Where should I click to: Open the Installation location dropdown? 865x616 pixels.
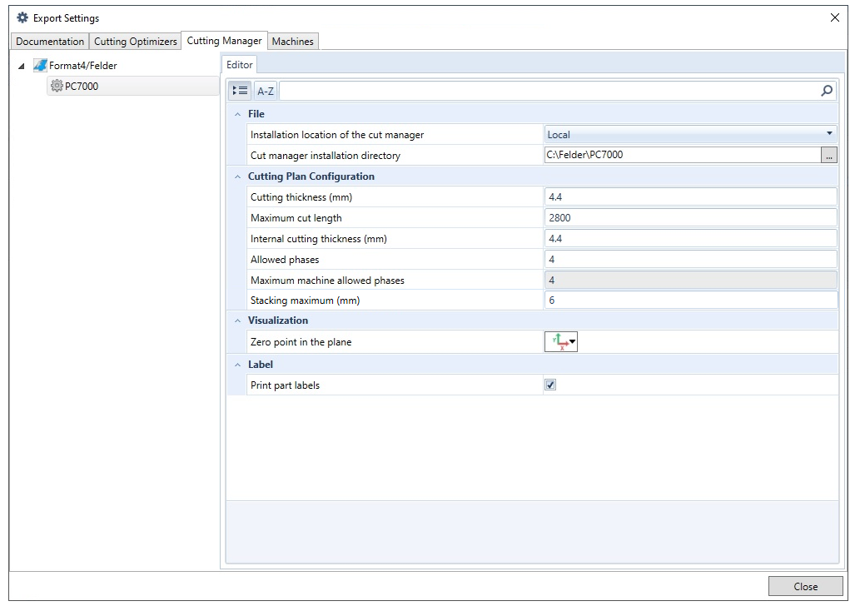(x=691, y=135)
